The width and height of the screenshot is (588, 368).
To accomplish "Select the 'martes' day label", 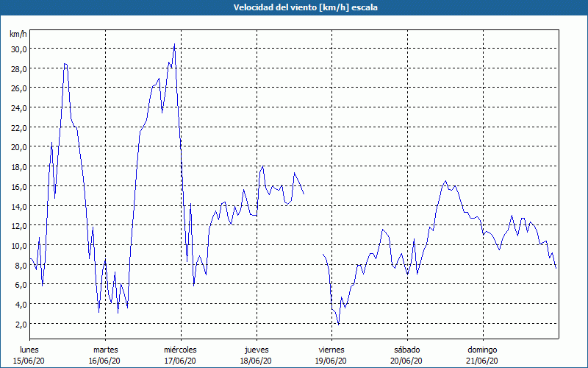I will 106,350.
